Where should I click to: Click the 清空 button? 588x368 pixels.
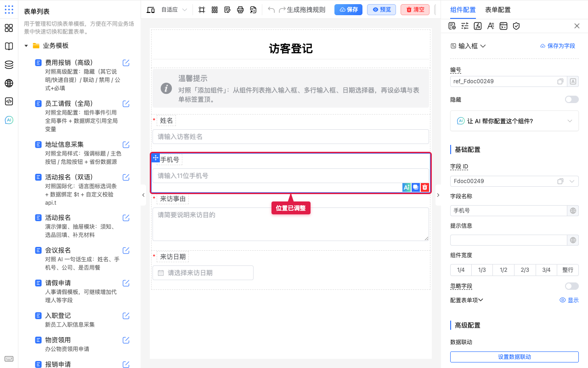coord(415,10)
